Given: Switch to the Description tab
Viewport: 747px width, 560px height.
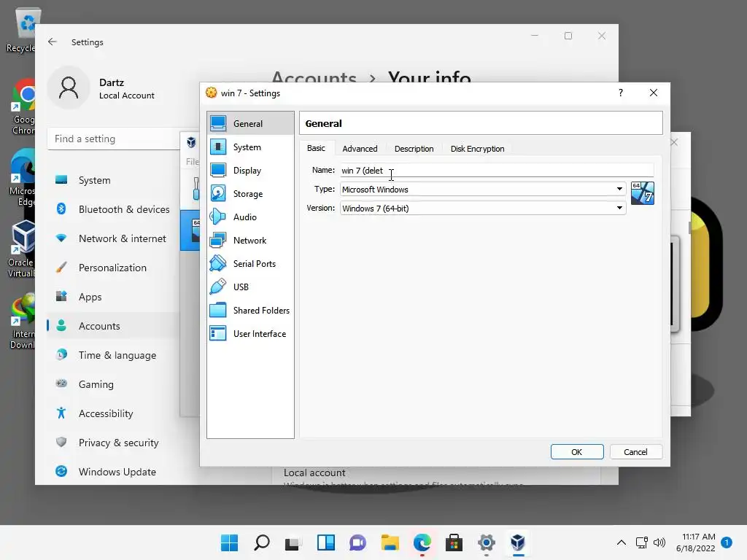Looking at the screenshot, I should coord(414,149).
